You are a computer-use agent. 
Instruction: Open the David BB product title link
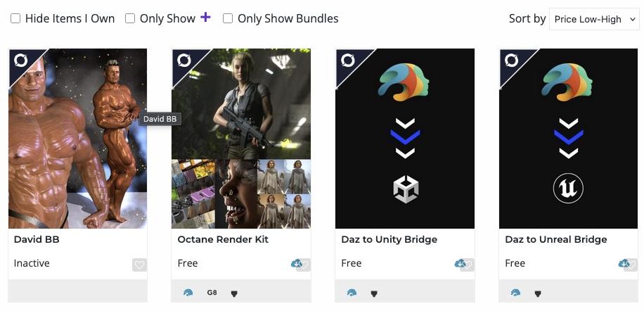[37, 239]
